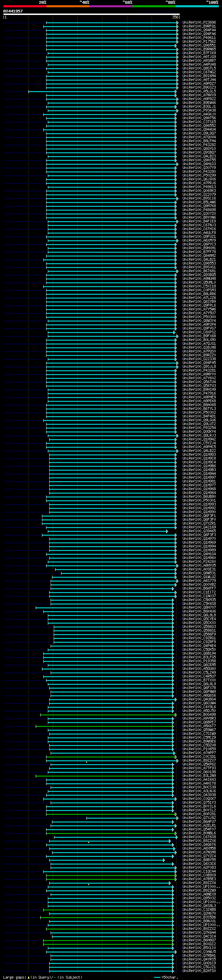Select the UniRef100_Q1H9B6 label
The width and height of the screenshot is (222, 980).
[199, 466]
